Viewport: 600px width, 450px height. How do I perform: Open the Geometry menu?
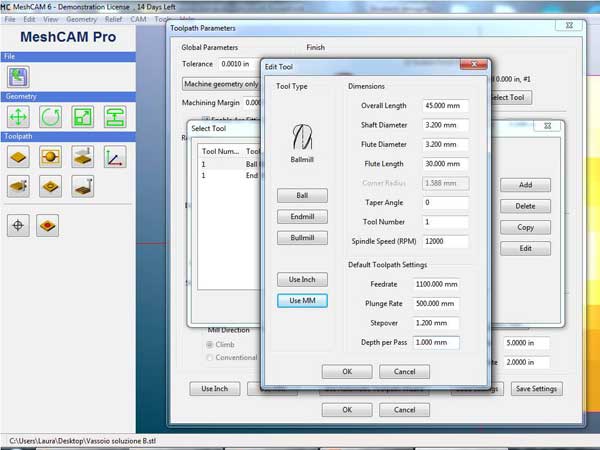click(81, 19)
